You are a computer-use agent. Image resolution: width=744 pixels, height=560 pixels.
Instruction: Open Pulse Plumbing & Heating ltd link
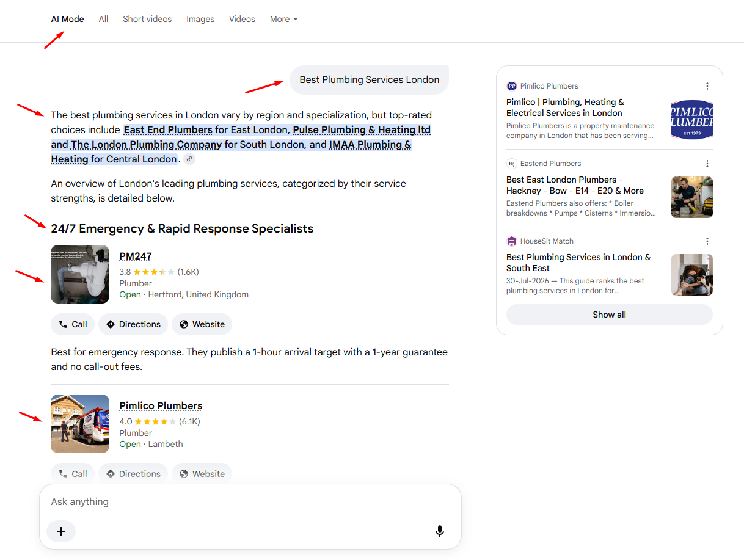point(362,129)
